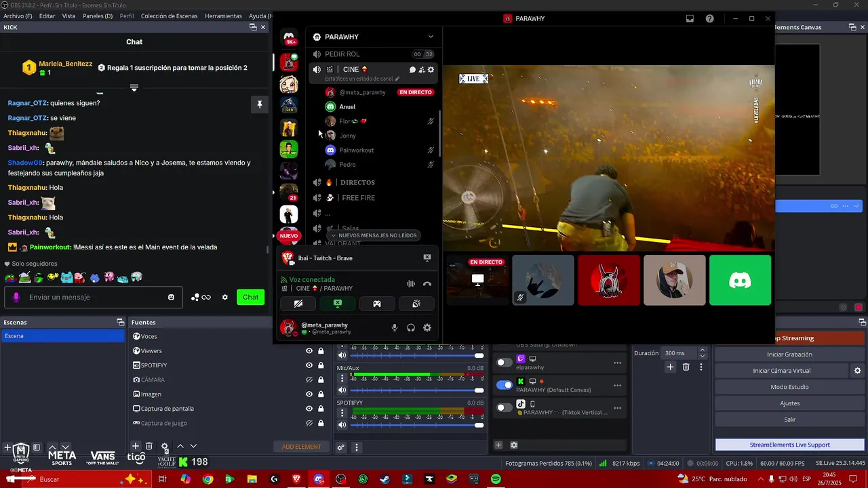
Task: Add a new source in Fuentes panel
Action: 136,446
